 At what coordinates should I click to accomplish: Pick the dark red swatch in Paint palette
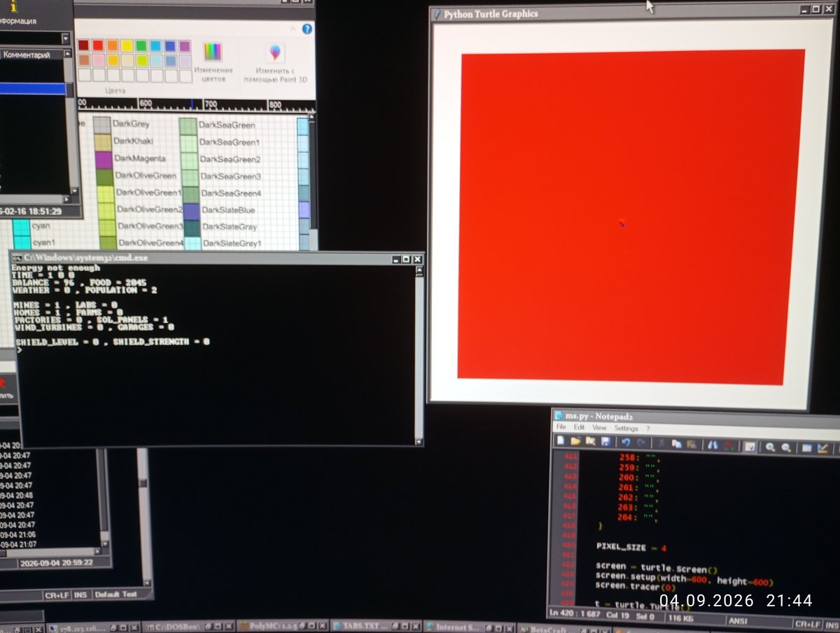[x=83, y=46]
